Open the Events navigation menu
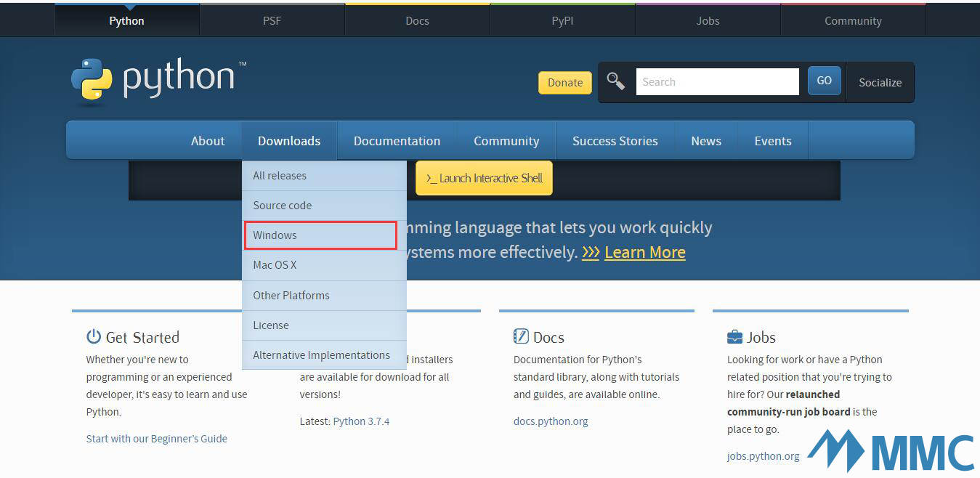This screenshot has width=980, height=478. click(x=773, y=141)
